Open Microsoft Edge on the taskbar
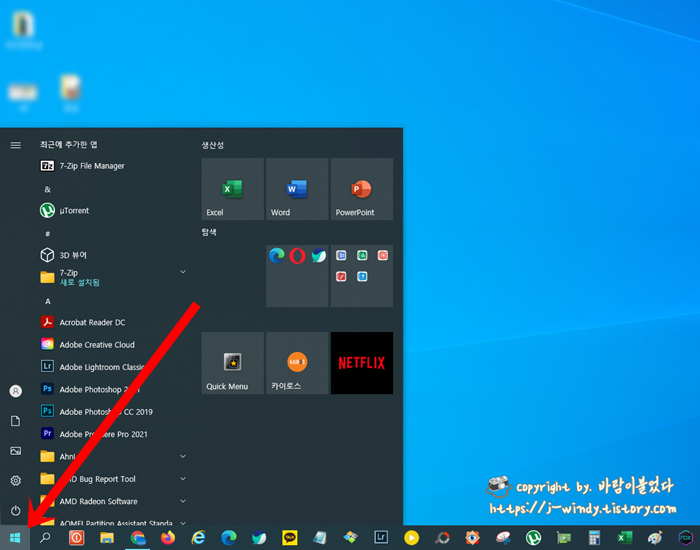Image resolution: width=700 pixels, height=550 pixels. (x=229, y=538)
